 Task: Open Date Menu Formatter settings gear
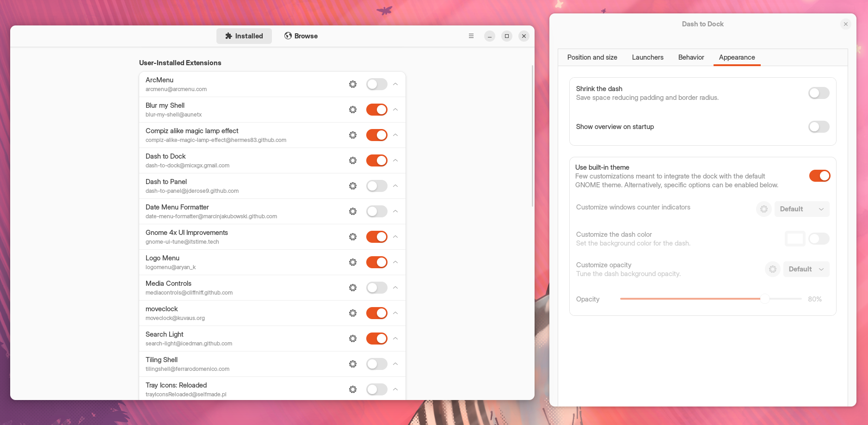pyautogui.click(x=353, y=211)
